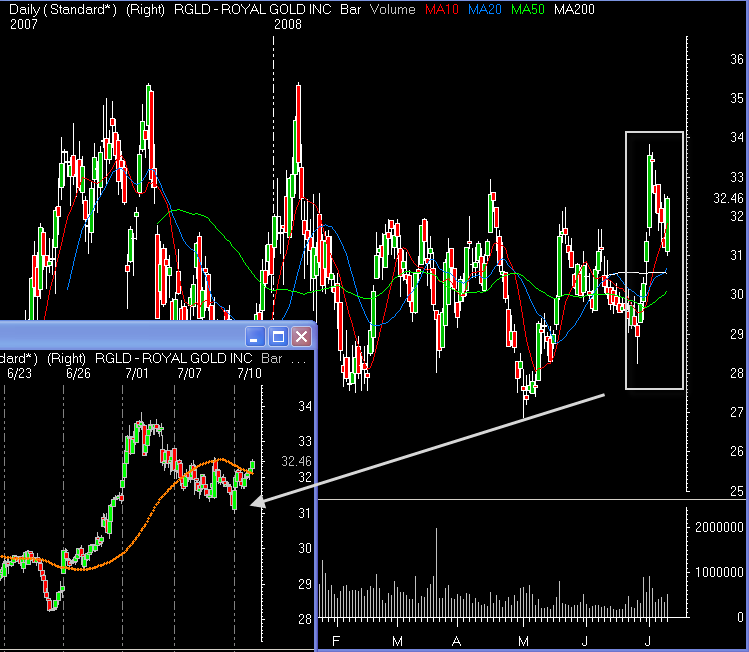Click the 25 price level on main axis
749x652 pixels.
(737, 491)
